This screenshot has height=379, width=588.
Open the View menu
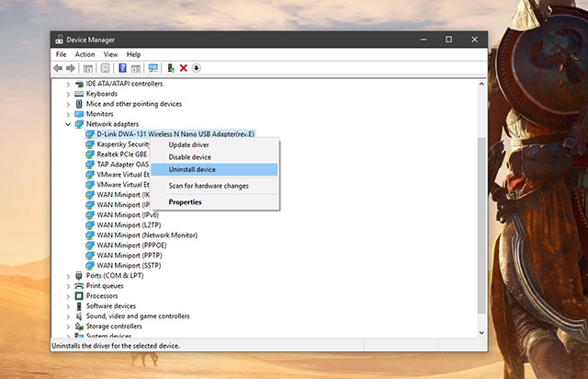click(x=109, y=54)
